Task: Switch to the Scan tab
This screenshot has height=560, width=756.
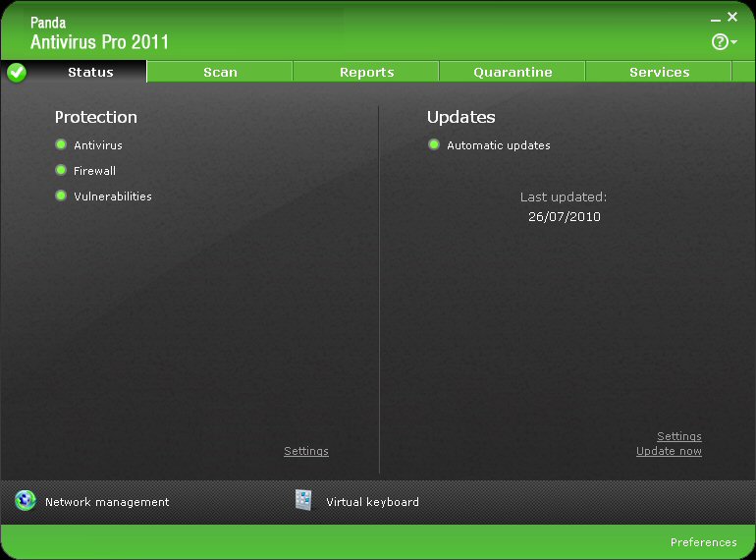Action: pyautogui.click(x=220, y=72)
